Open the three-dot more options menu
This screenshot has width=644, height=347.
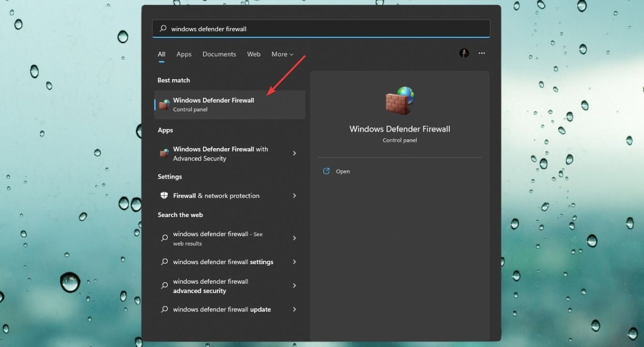[482, 53]
